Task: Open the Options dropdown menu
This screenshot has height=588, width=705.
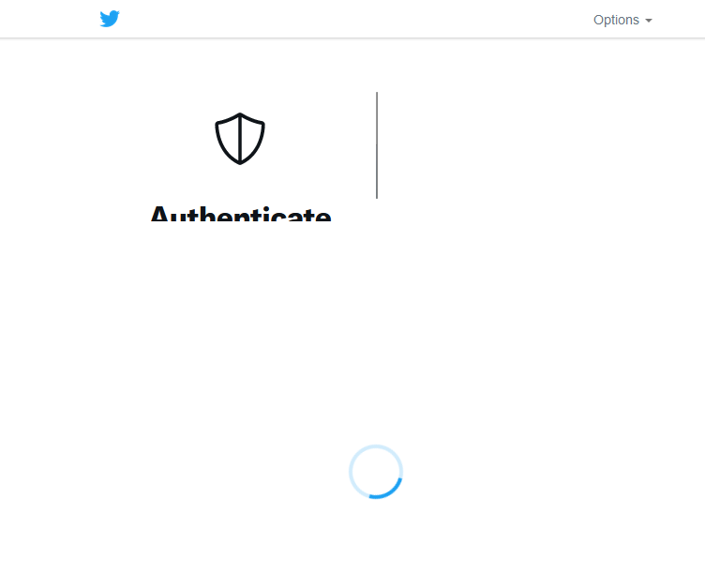Action: click(x=622, y=20)
